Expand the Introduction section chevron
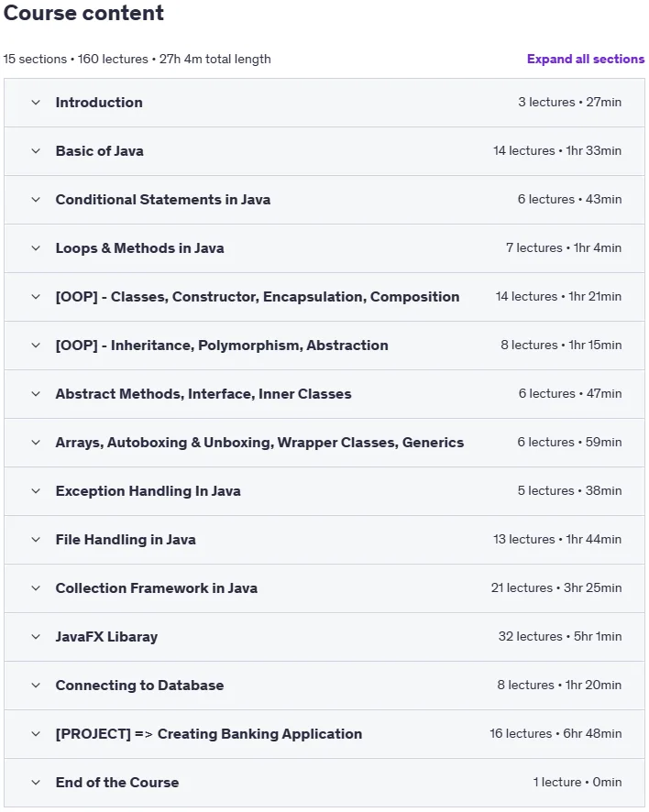 (36, 103)
